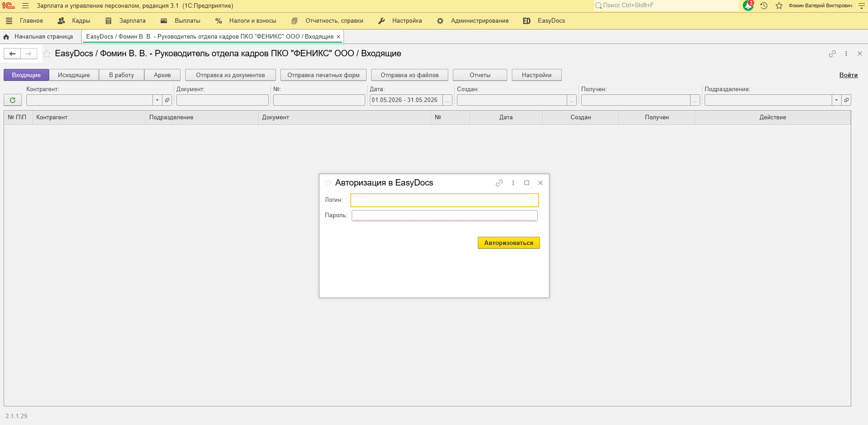Open the service settings icon after the user name
Screen dimensions: 868x425
click(861, 6)
